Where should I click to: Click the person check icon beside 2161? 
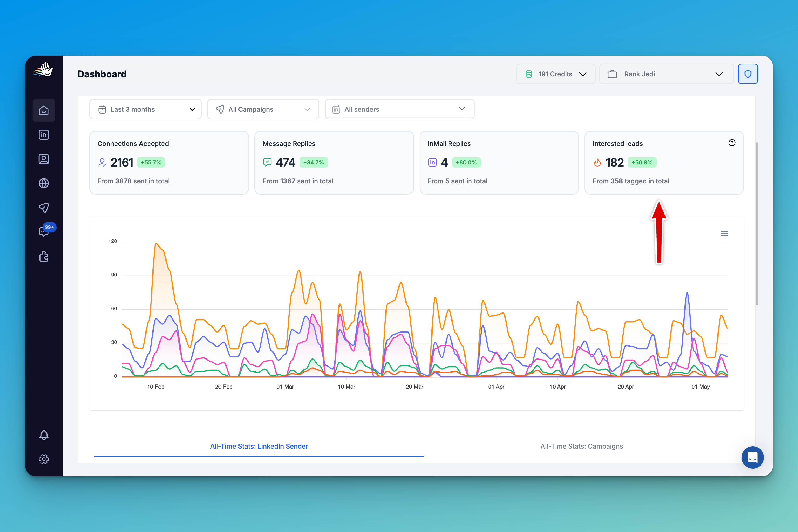tap(102, 163)
